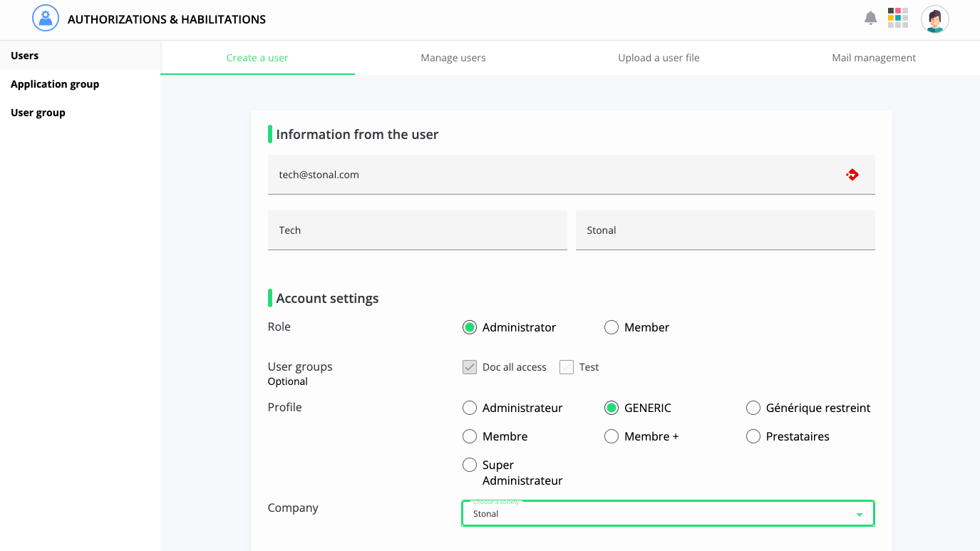Open User group in the sidebar
This screenshot has width=980, height=551.
[38, 113]
